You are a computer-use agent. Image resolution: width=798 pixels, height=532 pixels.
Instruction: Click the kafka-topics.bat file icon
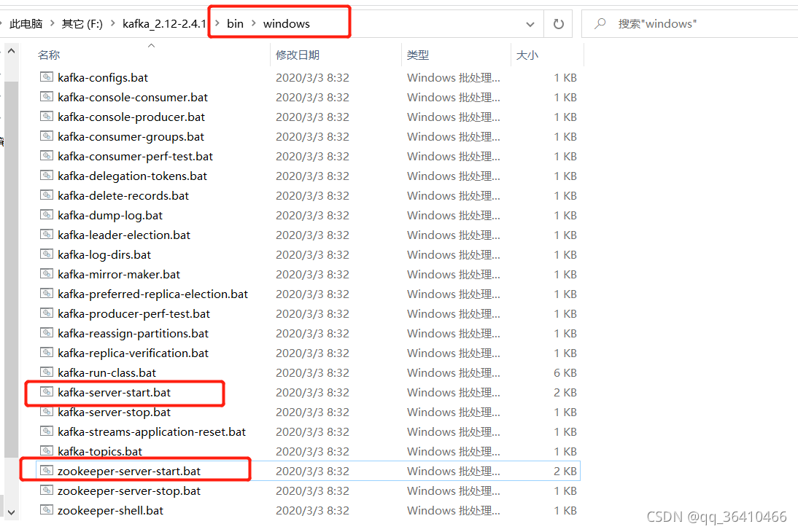(46, 450)
